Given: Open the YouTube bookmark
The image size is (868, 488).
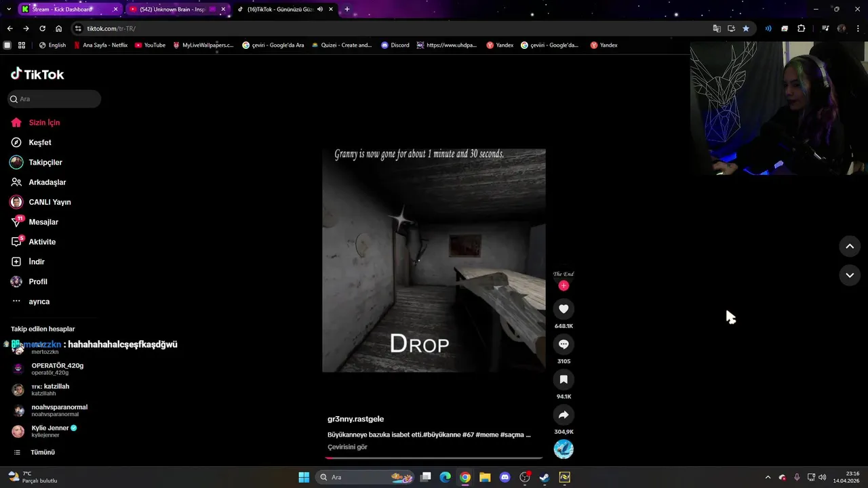Looking at the screenshot, I should [150, 45].
